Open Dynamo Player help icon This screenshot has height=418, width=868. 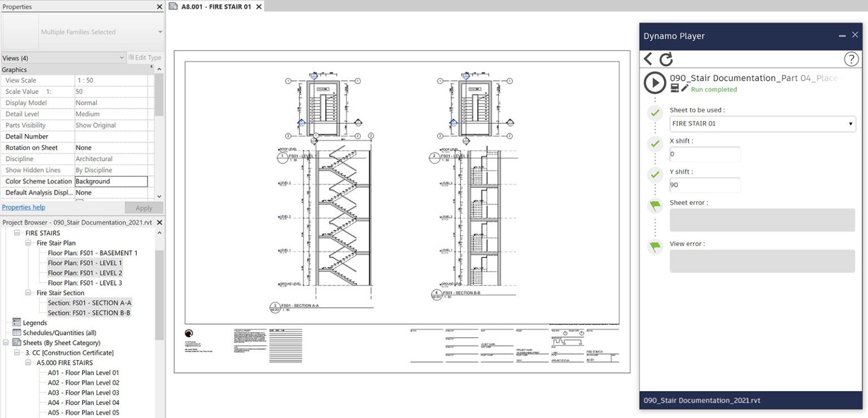pyautogui.click(x=851, y=59)
